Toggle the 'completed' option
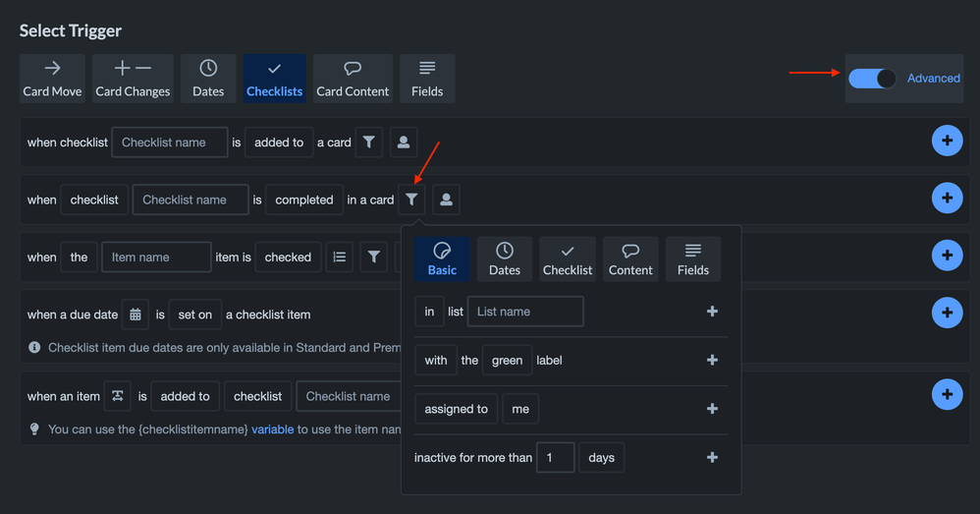 [304, 200]
